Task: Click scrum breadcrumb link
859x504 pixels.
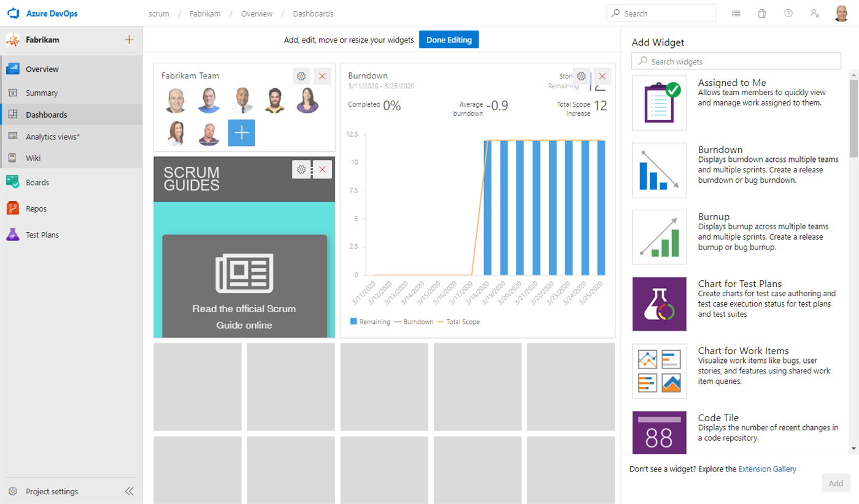Action: coord(159,13)
